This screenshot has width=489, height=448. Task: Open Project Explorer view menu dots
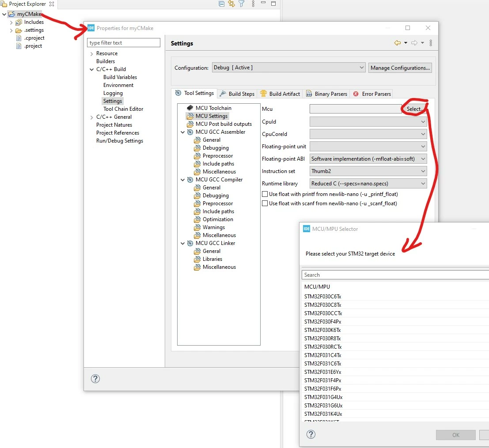pyautogui.click(x=253, y=4)
